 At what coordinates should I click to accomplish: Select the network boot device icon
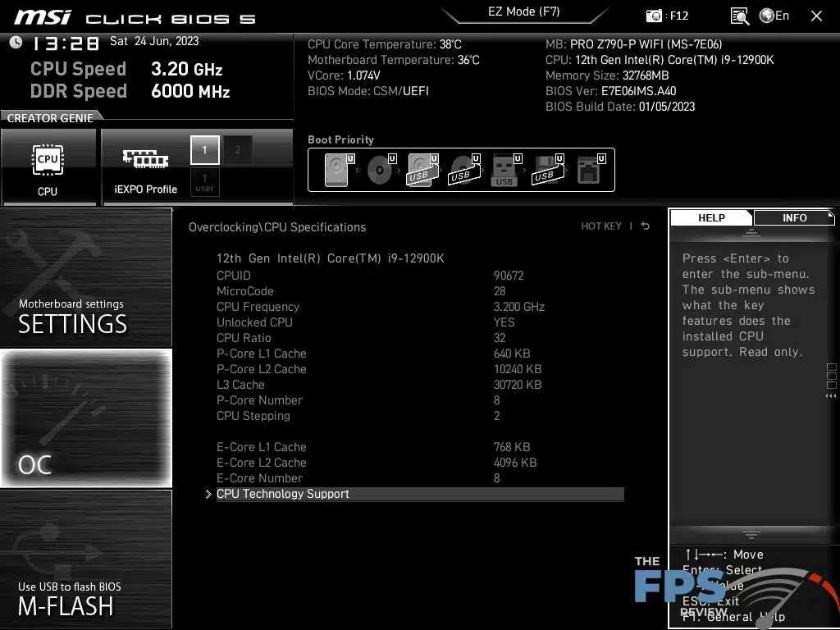591,170
